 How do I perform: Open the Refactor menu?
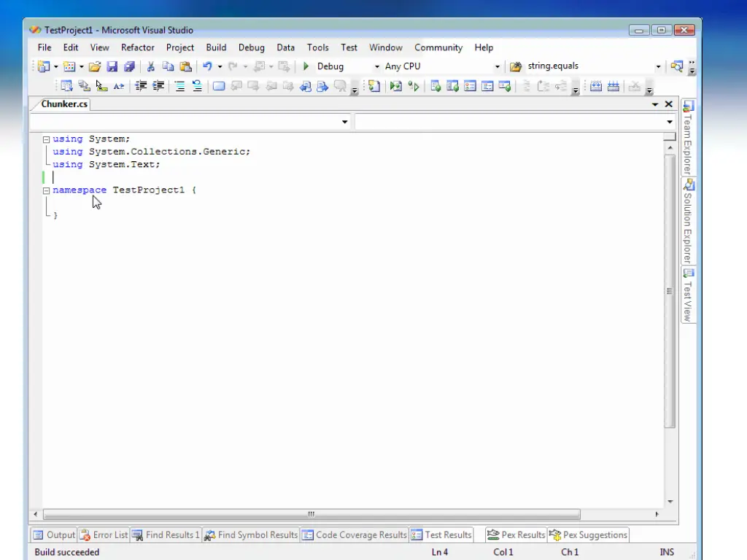138,47
